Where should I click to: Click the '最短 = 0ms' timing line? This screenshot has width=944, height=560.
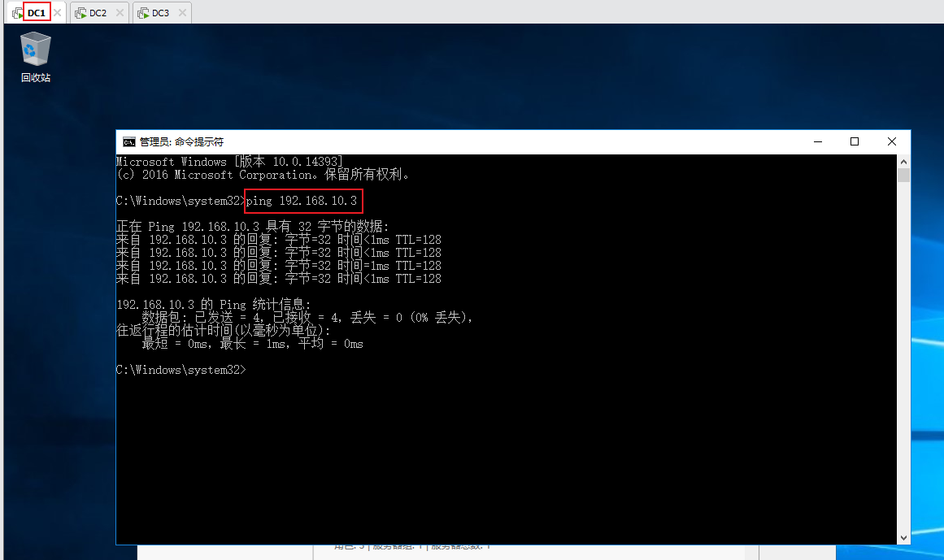[252, 344]
